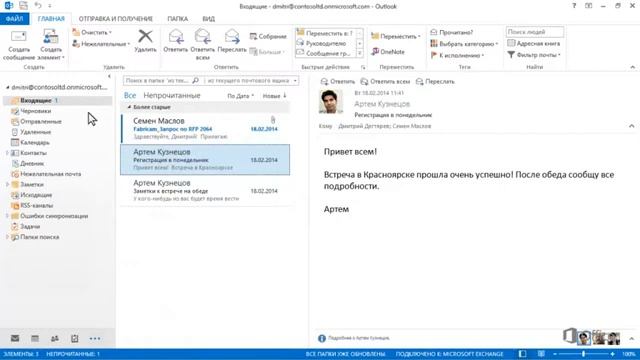The height and width of the screenshot is (360, 640).
Task: Open the Адресная книга
Action: (533, 43)
